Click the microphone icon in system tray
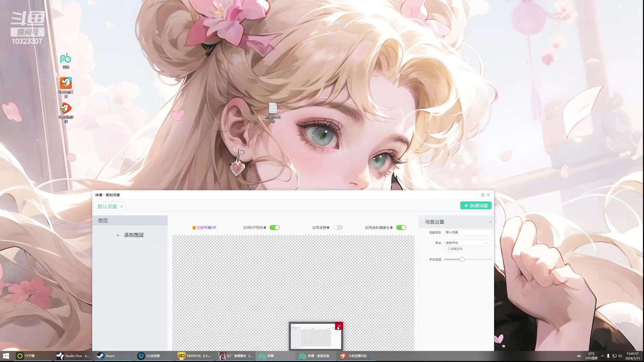The width and height of the screenshot is (644, 362). coord(608,356)
